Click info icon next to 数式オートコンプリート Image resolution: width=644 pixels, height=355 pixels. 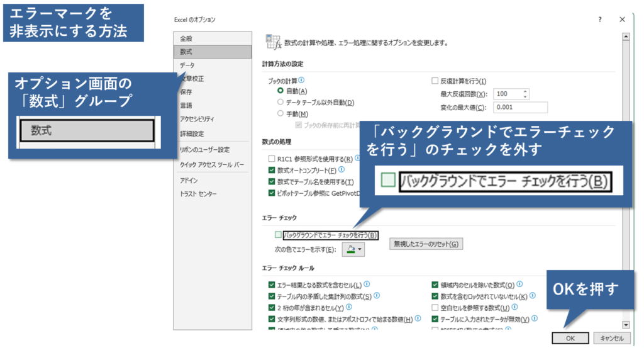click(x=341, y=170)
